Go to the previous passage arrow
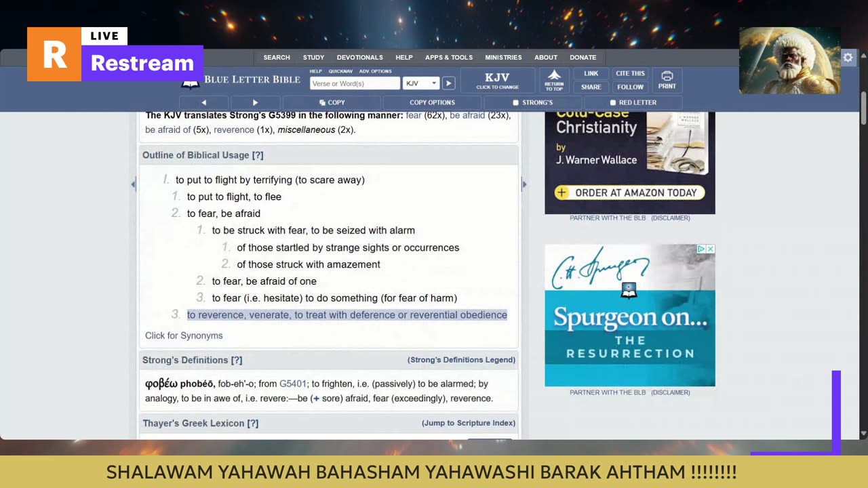The height and width of the screenshot is (488, 868). (x=203, y=102)
